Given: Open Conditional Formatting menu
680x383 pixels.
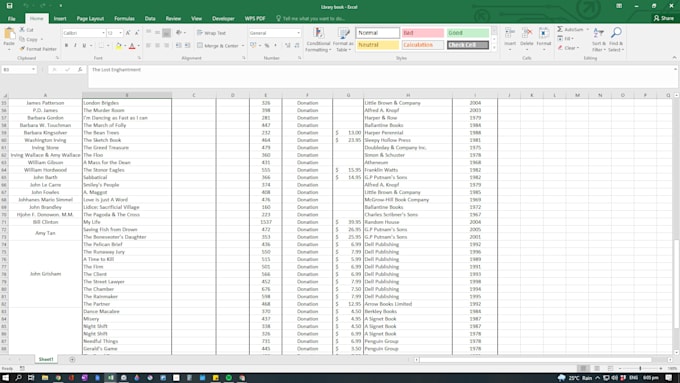Looking at the screenshot, I should pyautogui.click(x=318, y=39).
